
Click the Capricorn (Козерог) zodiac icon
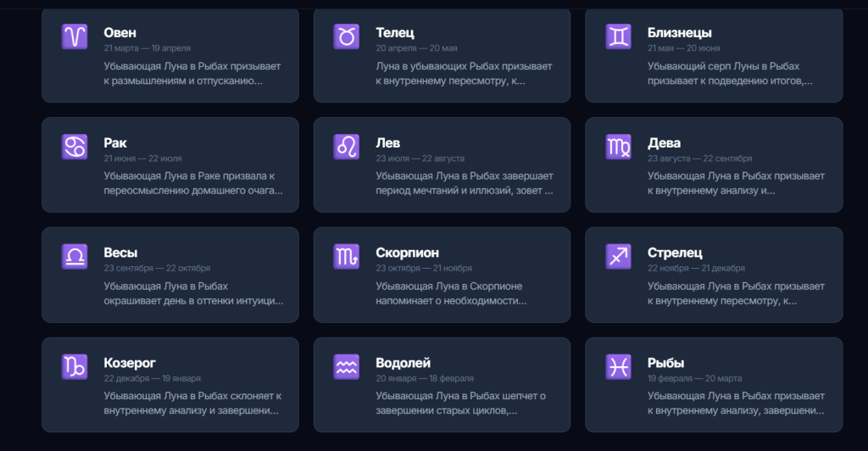[x=75, y=366]
